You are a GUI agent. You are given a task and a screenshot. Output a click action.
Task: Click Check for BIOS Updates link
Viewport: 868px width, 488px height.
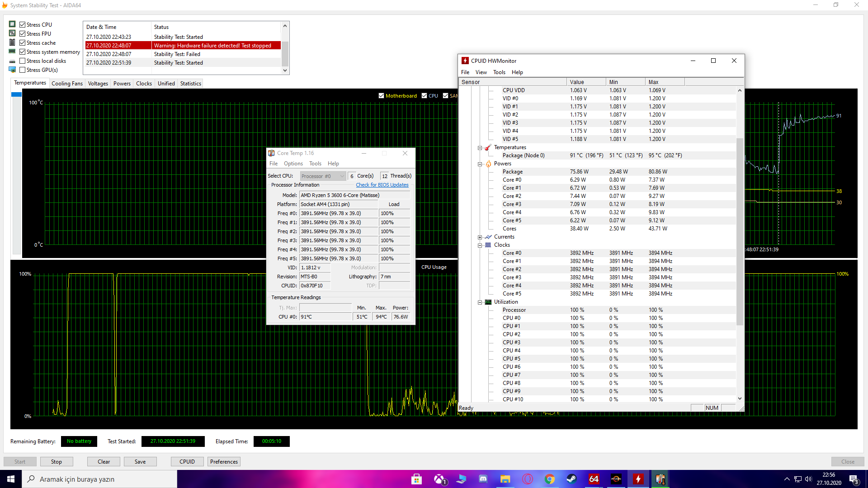pos(382,185)
